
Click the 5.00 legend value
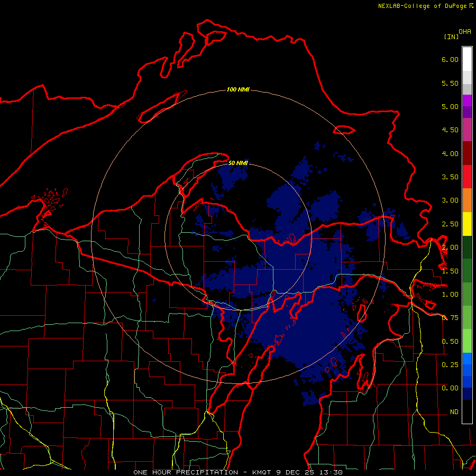coord(450,106)
